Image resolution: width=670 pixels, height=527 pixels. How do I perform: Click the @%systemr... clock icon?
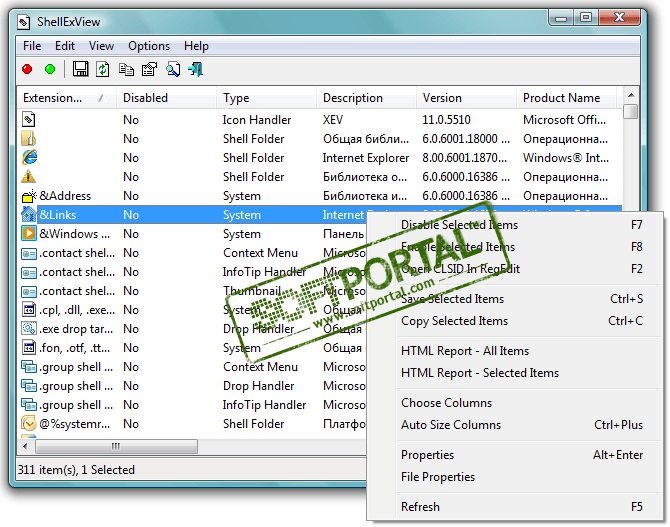click(29, 424)
